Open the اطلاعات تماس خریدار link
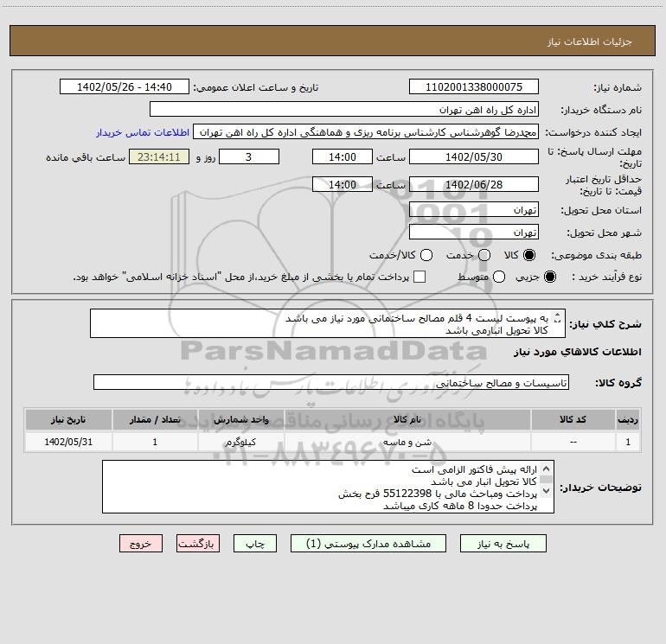This screenshot has width=666, height=644. tap(143, 132)
